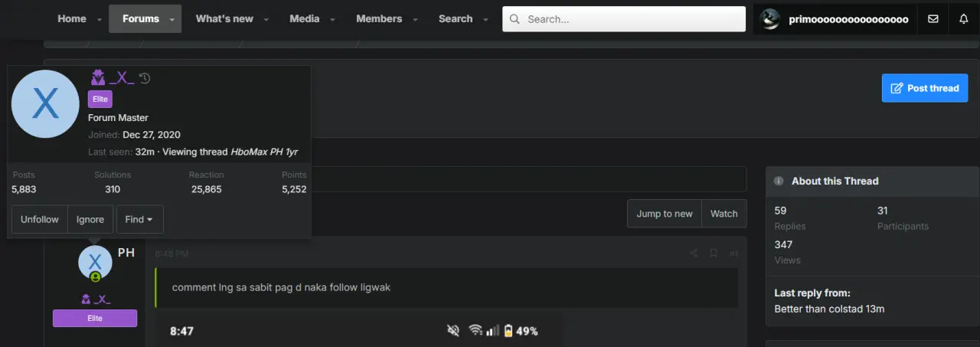Open the Search nav link

pyautogui.click(x=456, y=18)
